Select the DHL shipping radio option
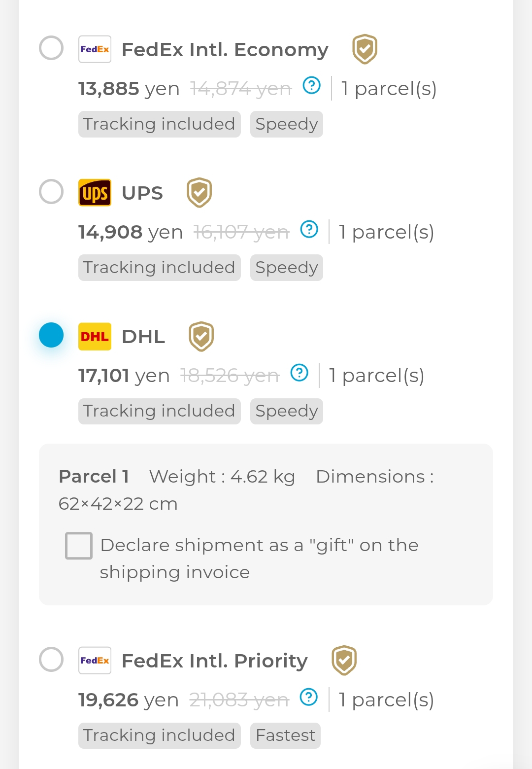This screenshot has width=532, height=769. [51, 335]
